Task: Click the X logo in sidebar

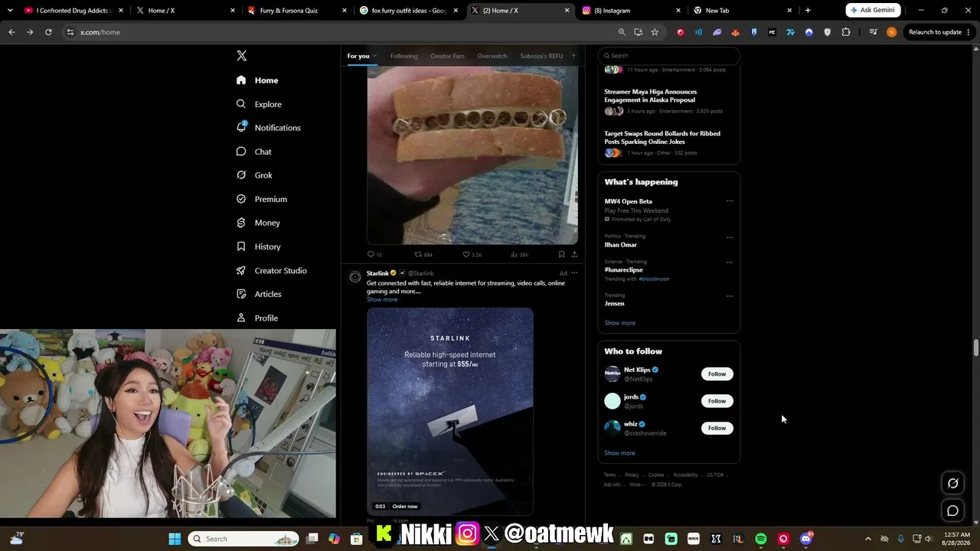Action: pyautogui.click(x=241, y=56)
